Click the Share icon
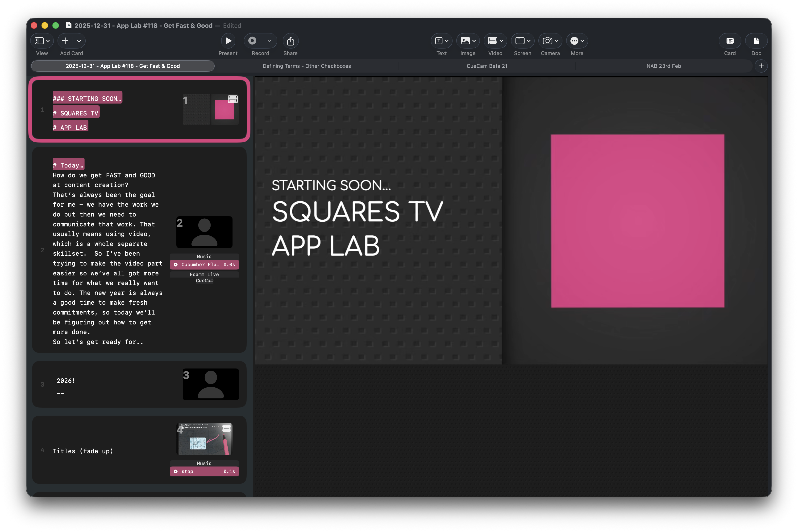Image resolution: width=798 pixels, height=532 pixels. click(x=290, y=41)
